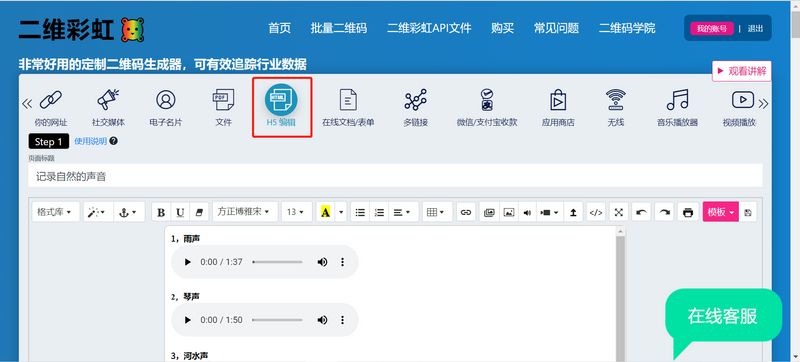This screenshot has width=800, height=362.
Task: Click the 退出 logout link
Action: click(756, 29)
